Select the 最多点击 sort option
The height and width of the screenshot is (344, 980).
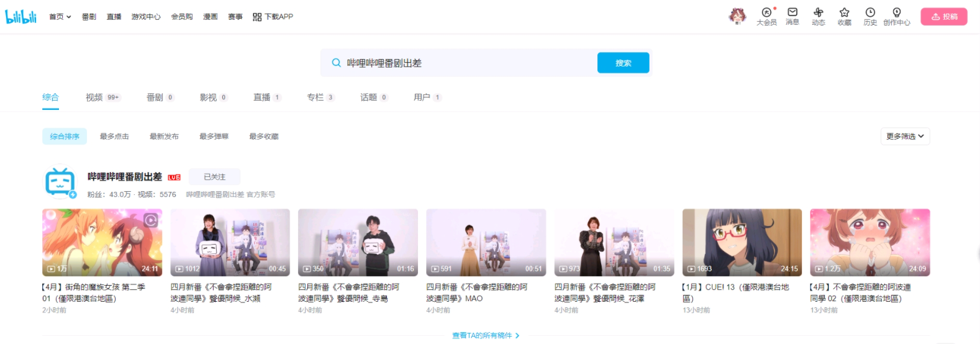click(114, 137)
